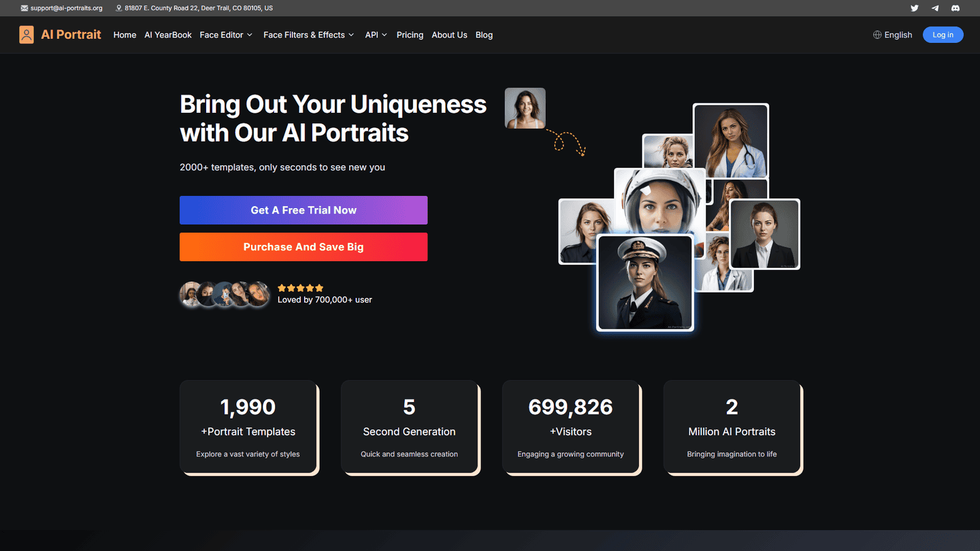Click the 1,990 Portrait Templates card
980x551 pixels.
click(248, 427)
